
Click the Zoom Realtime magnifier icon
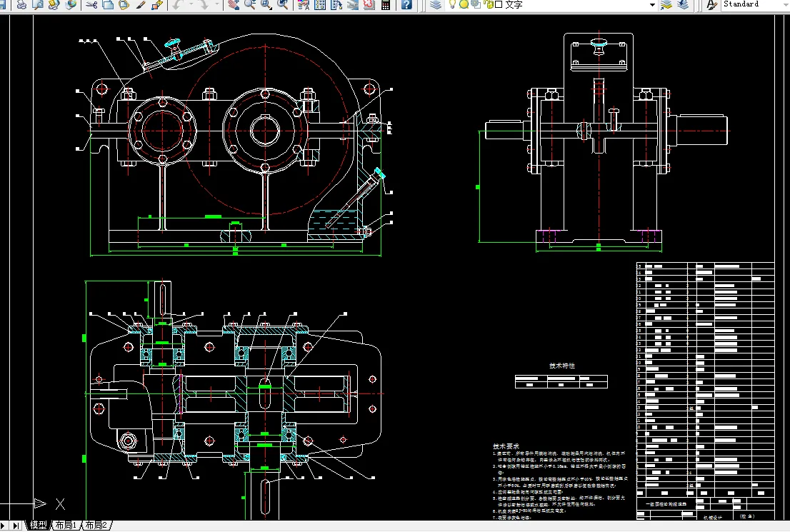(250, 4)
